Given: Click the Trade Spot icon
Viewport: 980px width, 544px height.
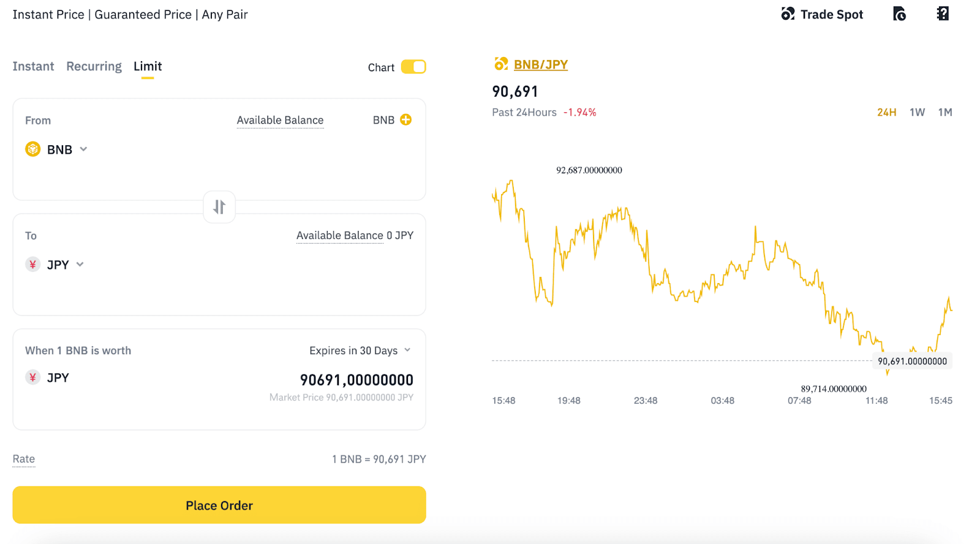Looking at the screenshot, I should [788, 14].
